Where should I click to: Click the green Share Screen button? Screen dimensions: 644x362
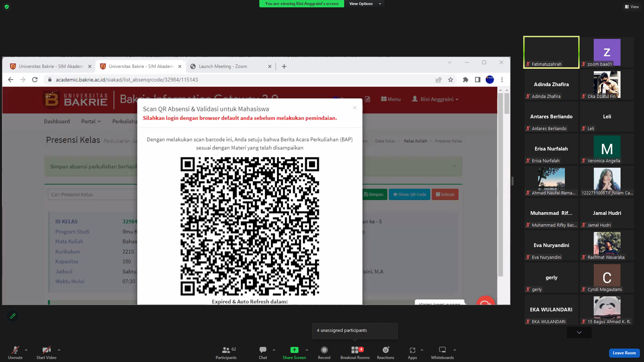(294, 353)
